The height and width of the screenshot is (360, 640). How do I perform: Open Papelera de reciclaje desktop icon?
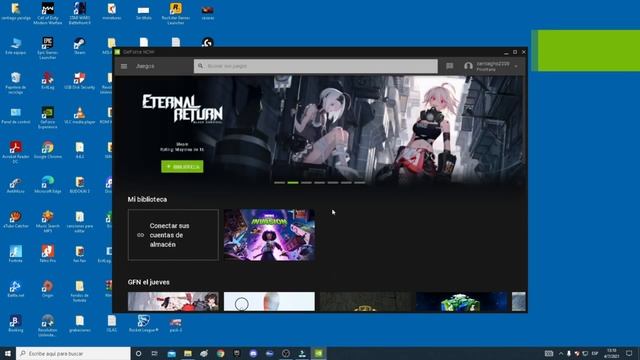coord(16,83)
